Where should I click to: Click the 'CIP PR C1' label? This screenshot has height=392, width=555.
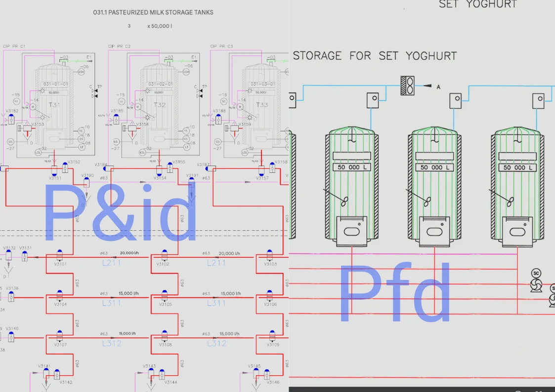click(14, 46)
